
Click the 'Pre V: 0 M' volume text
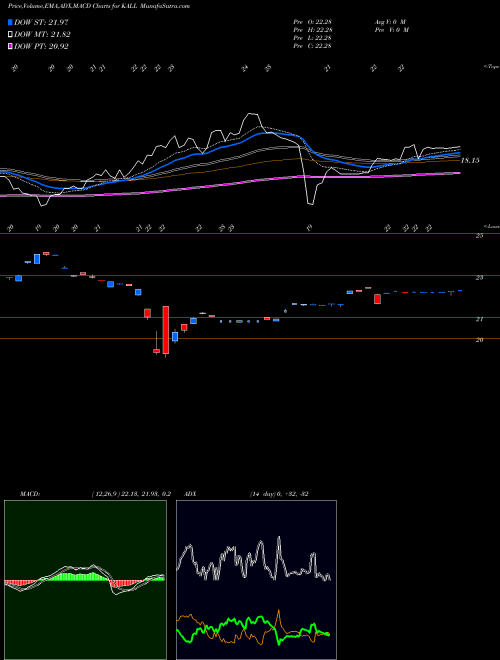(391, 30)
